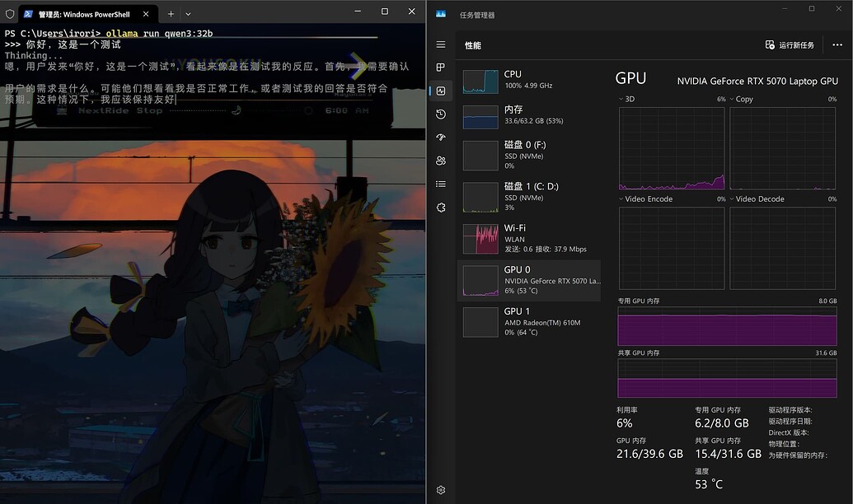Image resolution: width=853 pixels, height=504 pixels.
Task: Close the PowerShell tab
Action: (x=146, y=14)
